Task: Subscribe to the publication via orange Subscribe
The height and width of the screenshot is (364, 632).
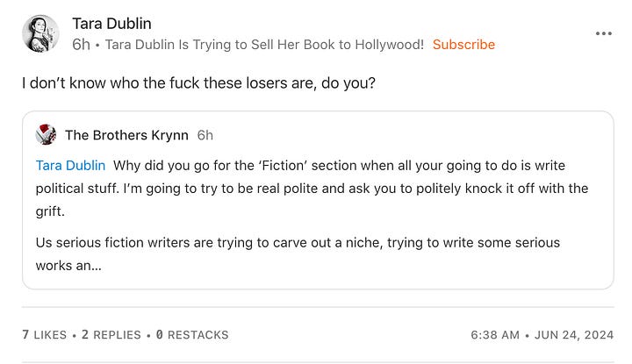Action: 463,44
